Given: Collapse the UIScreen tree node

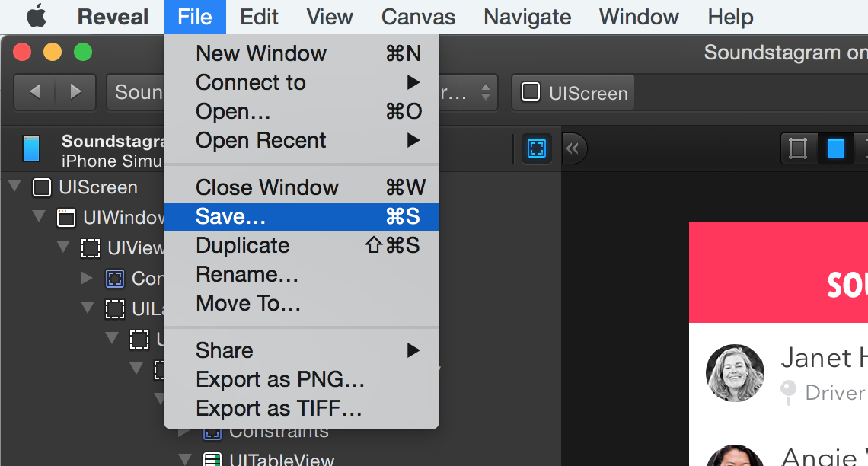Looking at the screenshot, I should tap(15, 185).
